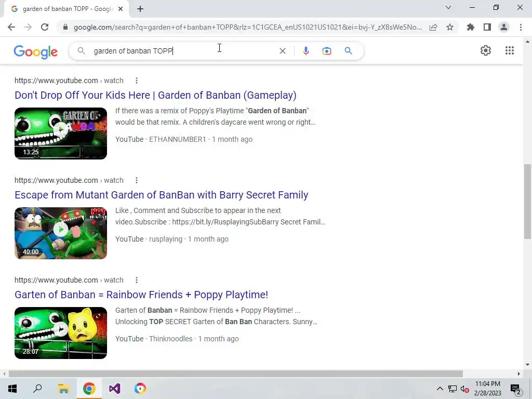View site information lock icon
The height and width of the screenshot is (399, 532).
tap(65, 27)
